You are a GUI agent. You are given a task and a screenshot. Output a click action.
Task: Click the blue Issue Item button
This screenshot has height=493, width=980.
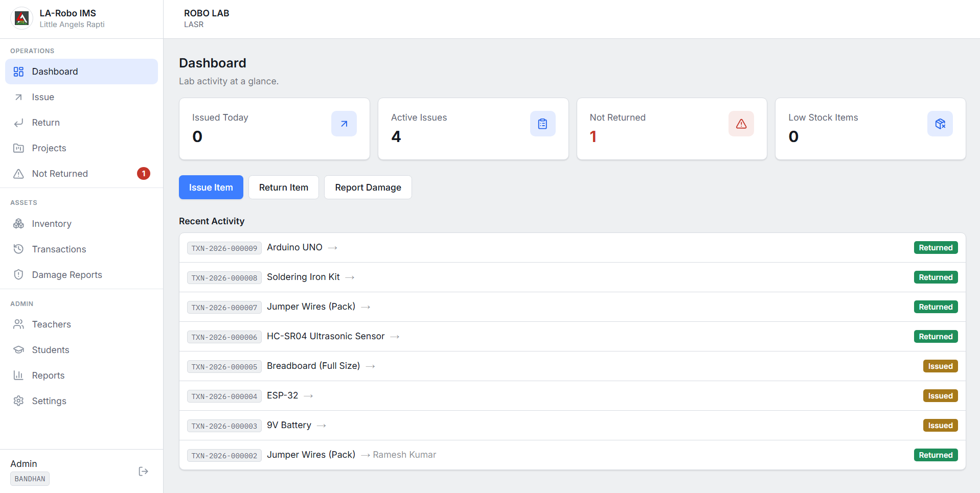pos(211,187)
